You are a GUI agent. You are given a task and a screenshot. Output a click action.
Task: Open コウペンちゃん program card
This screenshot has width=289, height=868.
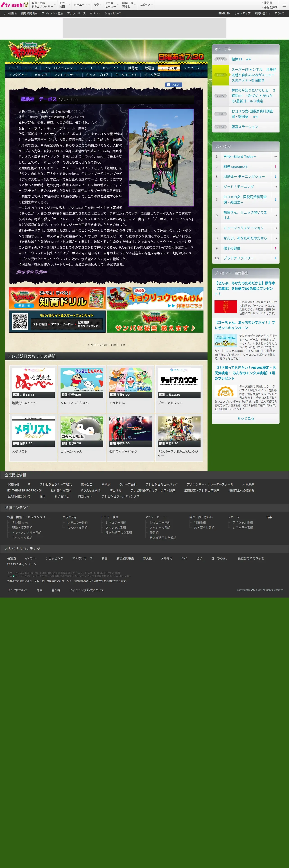(82, 438)
